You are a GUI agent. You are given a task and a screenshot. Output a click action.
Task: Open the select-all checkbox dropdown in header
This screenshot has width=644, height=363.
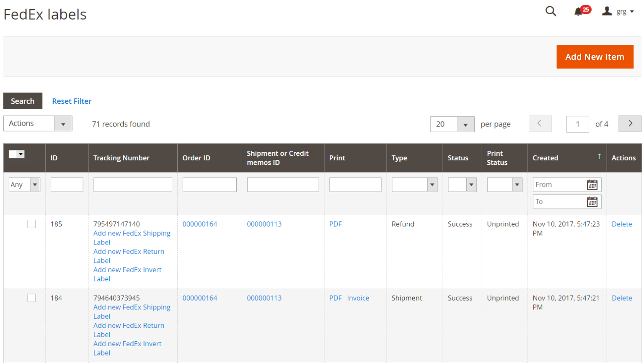(x=17, y=154)
